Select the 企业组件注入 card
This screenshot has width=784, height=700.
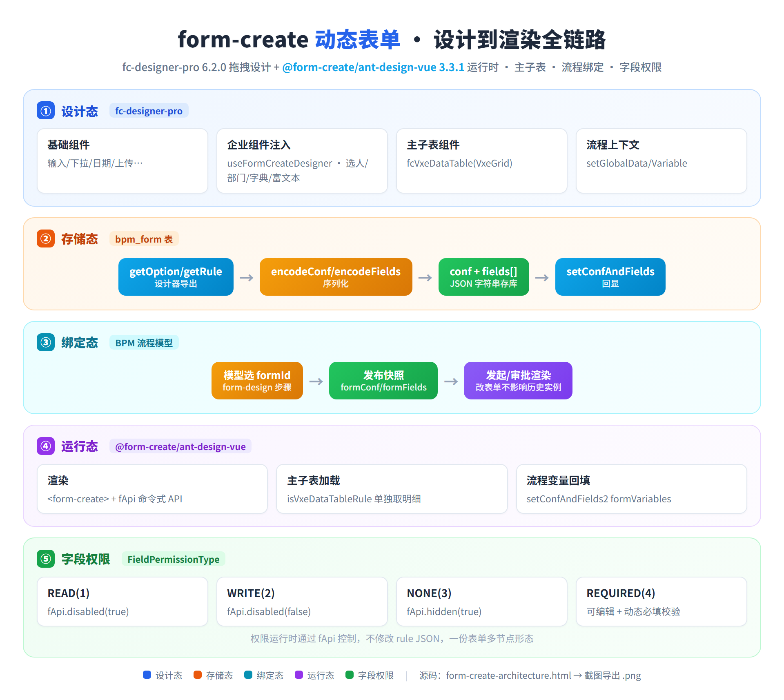[x=302, y=161]
